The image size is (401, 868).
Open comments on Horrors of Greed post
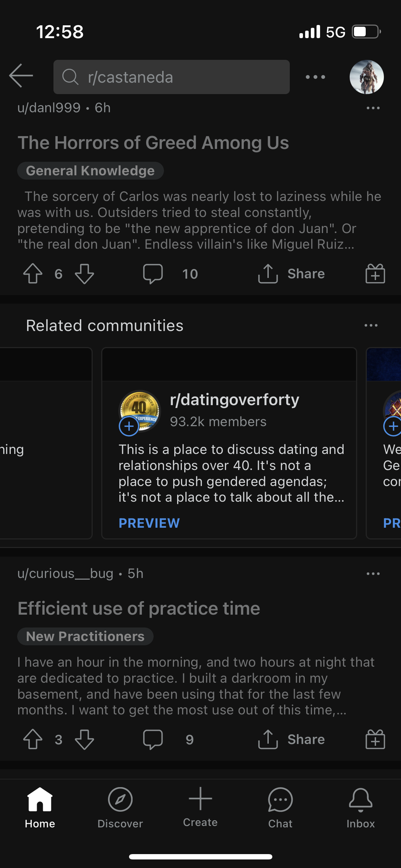153,274
